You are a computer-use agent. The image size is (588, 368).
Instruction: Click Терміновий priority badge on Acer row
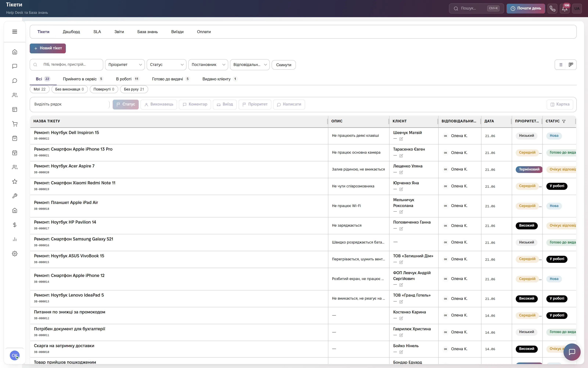pyautogui.click(x=529, y=169)
